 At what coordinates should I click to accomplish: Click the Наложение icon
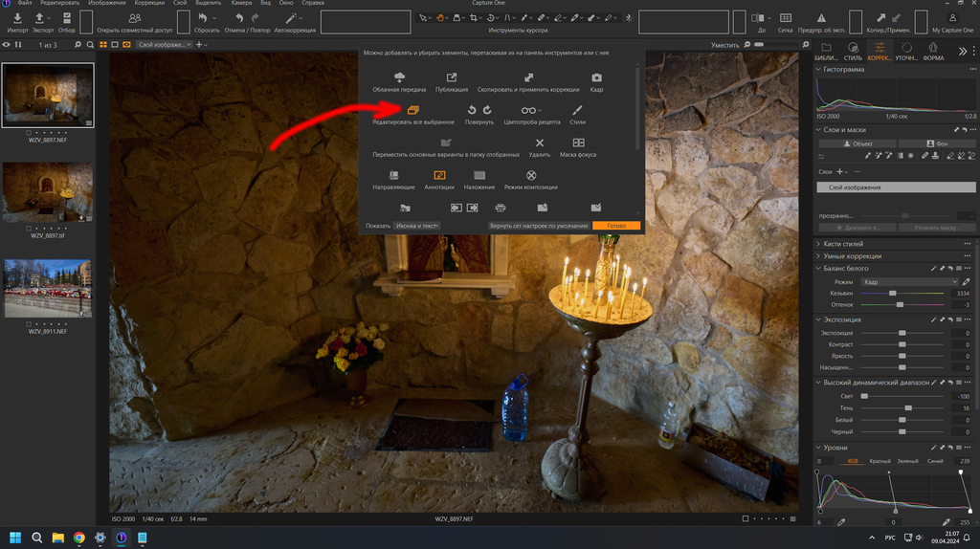click(479, 175)
